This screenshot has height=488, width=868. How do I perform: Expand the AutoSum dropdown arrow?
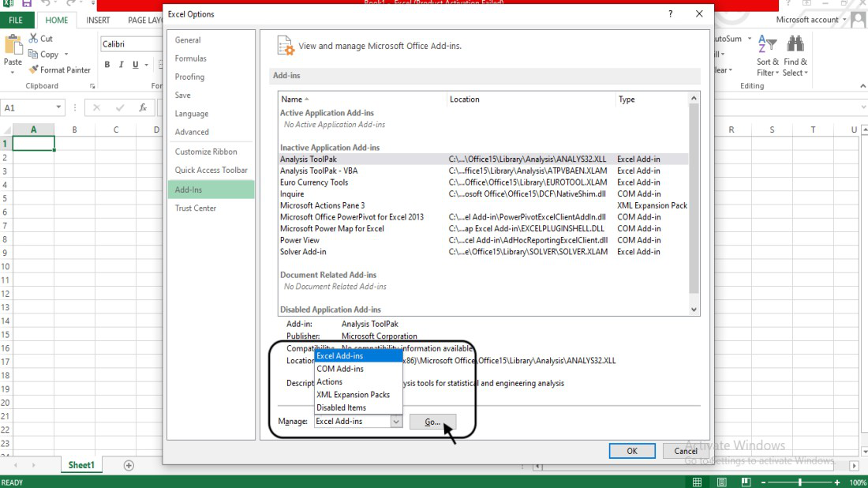coord(750,39)
